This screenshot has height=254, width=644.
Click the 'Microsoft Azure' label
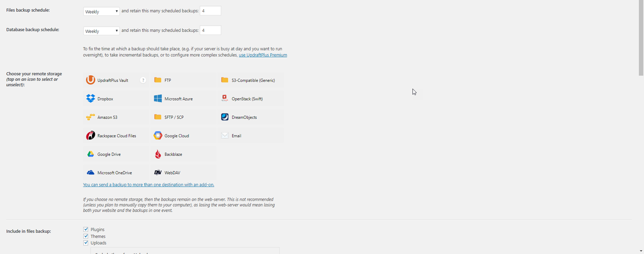point(179,99)
